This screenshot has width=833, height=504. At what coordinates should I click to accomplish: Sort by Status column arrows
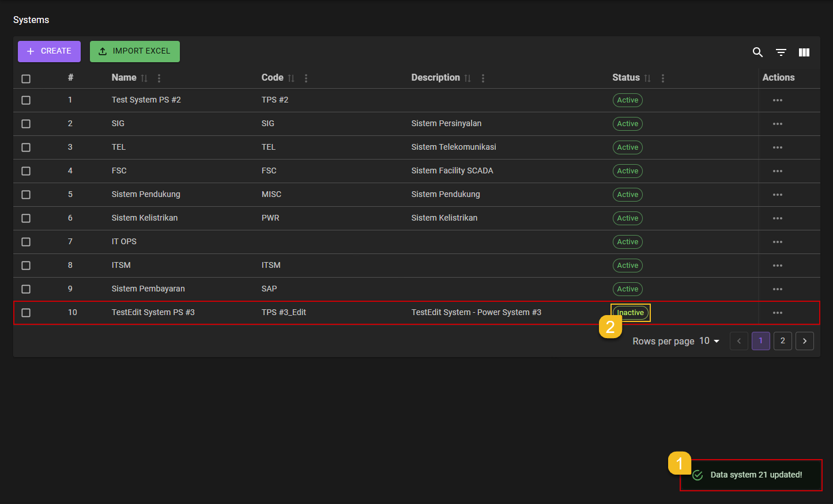pos(647,78)
